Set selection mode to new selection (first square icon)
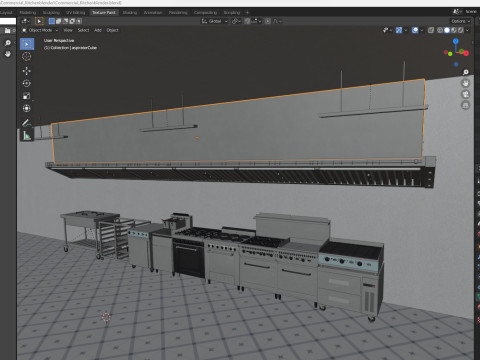 [x=52, y=21]
